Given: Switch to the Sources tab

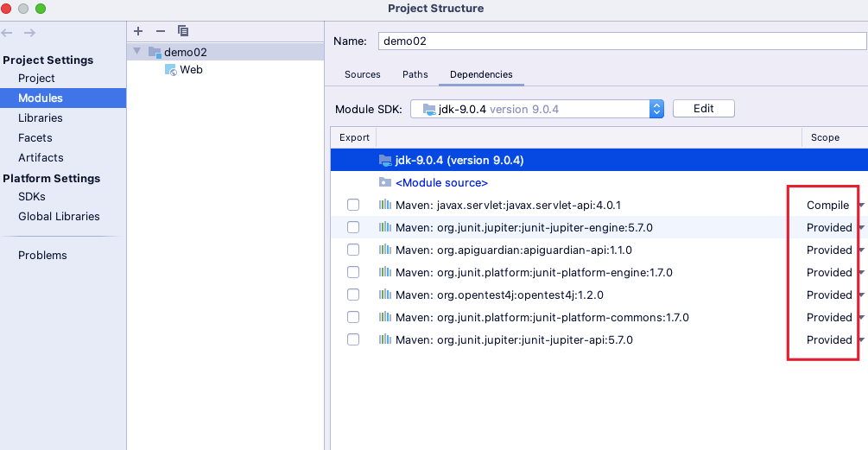Looking at the screenshot, I should [363, 74].
